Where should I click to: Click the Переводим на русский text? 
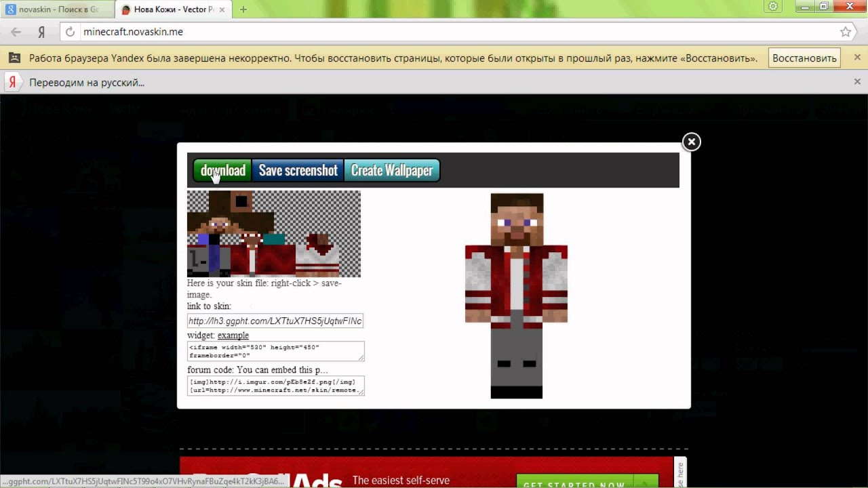pos(87,83)
